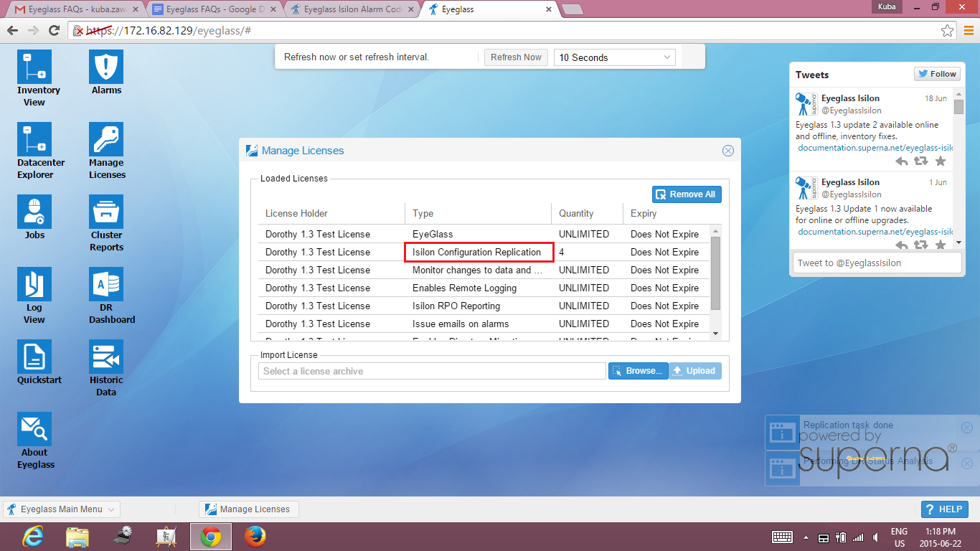Retweet the 18 Jun Eyeglass tweet
This screenshot has width=980, height=551.
coord(921,161)
